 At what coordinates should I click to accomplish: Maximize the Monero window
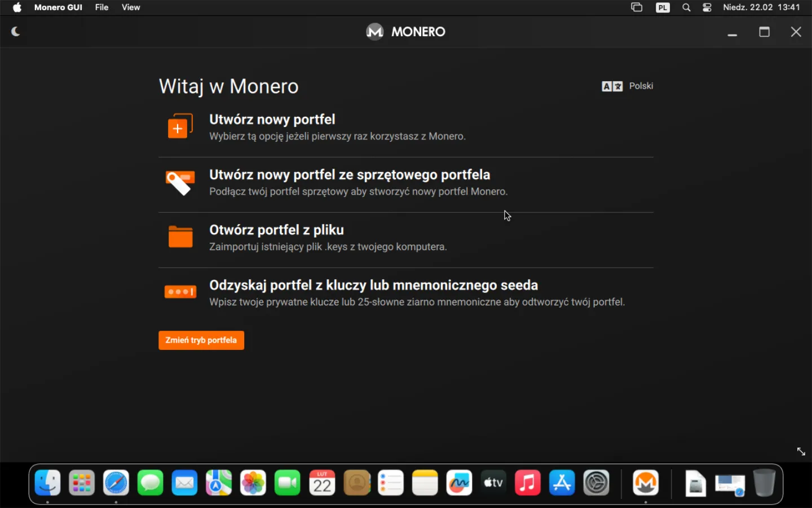(764, 32)
